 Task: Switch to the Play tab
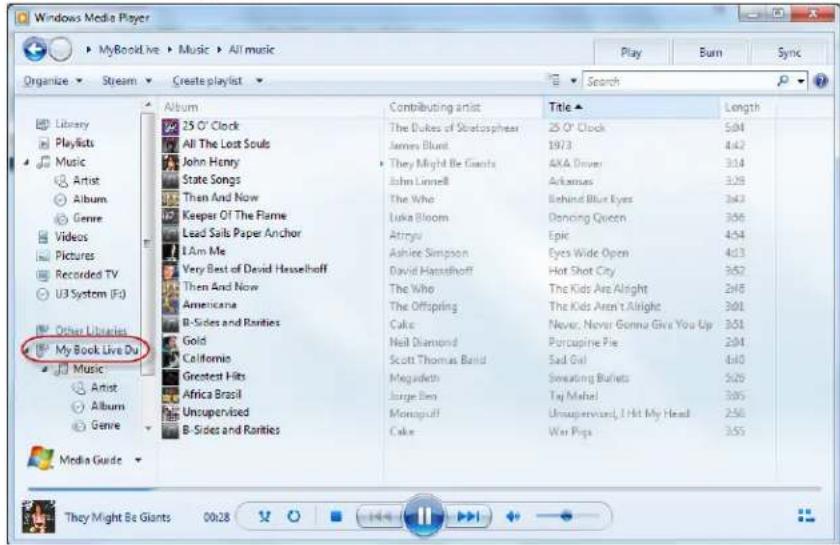coord(631,53)
